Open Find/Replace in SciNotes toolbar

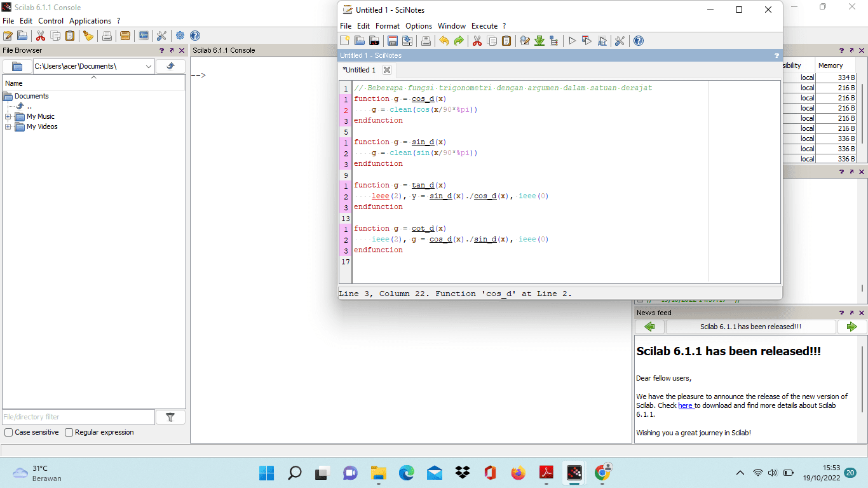click(525, 41)
